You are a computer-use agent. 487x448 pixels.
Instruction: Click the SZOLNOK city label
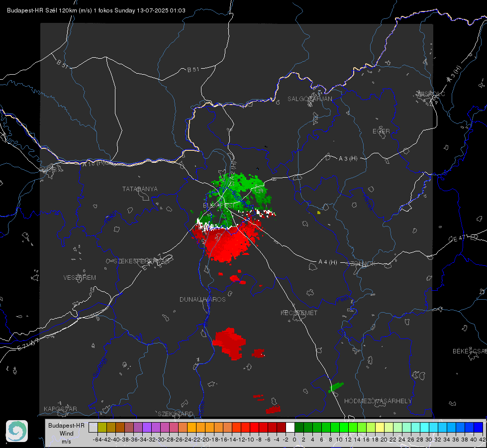(362, 264)
